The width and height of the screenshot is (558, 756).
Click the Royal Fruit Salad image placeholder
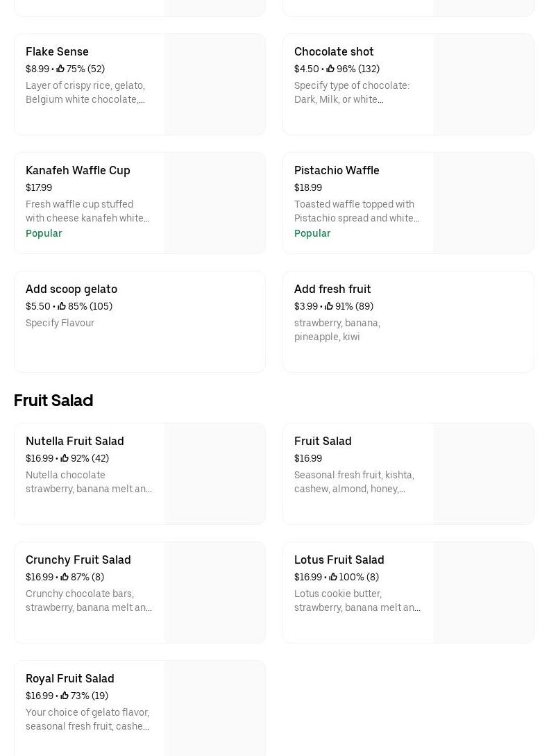(x=215, y=708)
